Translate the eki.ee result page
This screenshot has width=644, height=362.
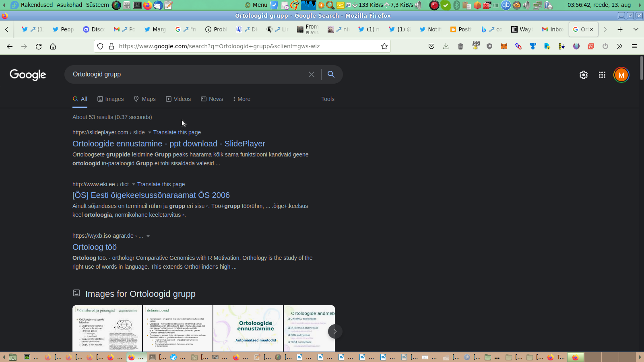point(161,184)
